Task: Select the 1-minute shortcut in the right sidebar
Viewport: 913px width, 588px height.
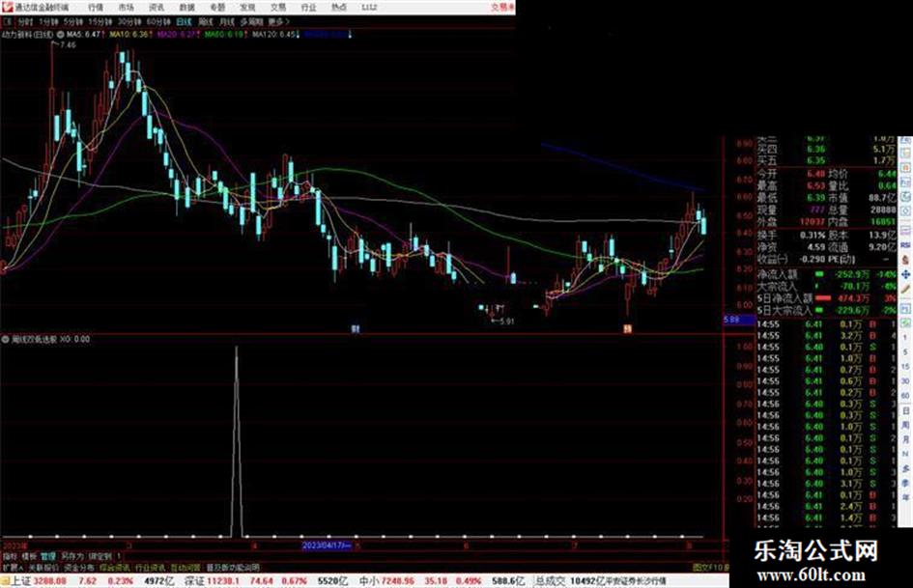Action: [x=905, y=338]
